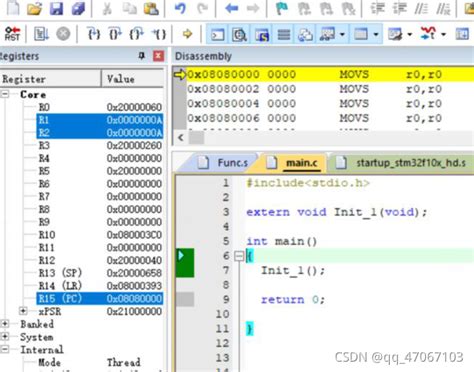Step over the current line
Image resolution: width=474 pixels, height=372 pixels.
click(x=115, y=34)
